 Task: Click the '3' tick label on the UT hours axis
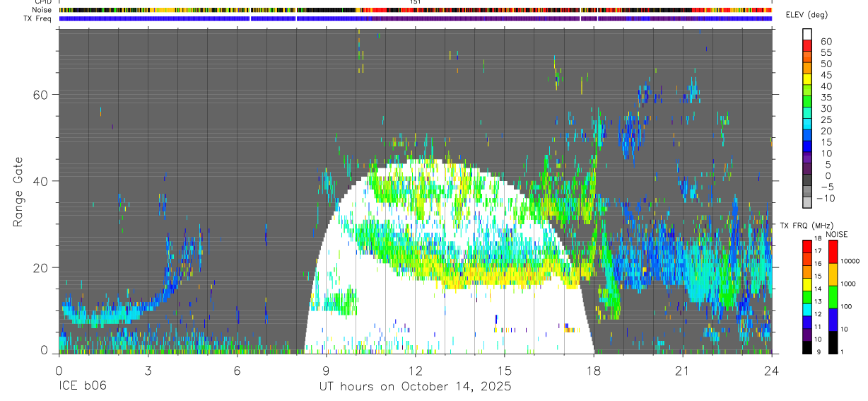[148, 370]
